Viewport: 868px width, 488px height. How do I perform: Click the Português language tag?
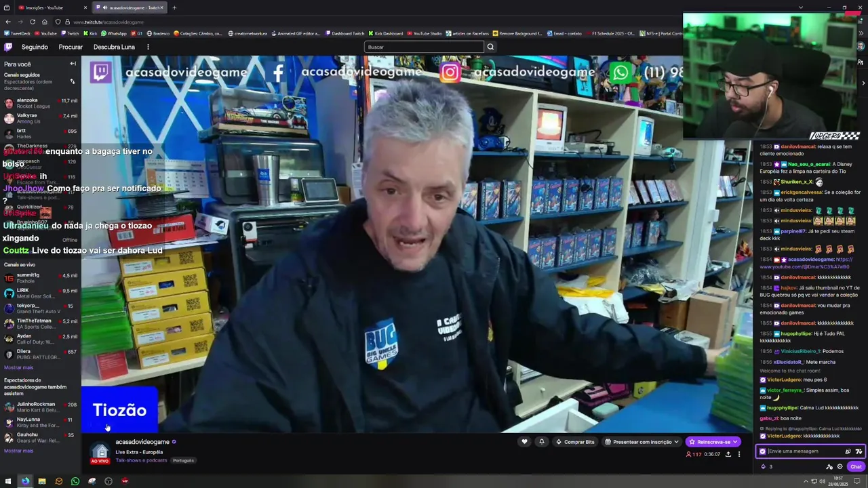(x=183, y=460)
